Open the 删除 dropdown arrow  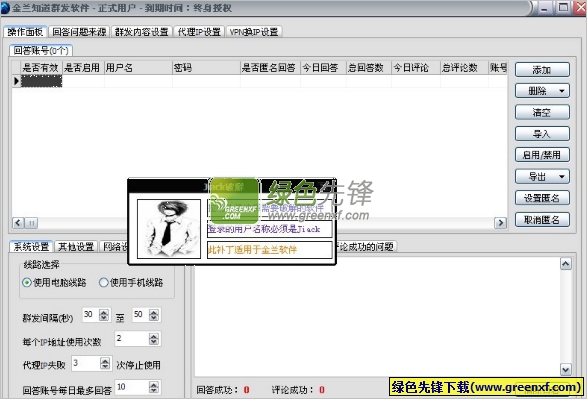point(562,91)
